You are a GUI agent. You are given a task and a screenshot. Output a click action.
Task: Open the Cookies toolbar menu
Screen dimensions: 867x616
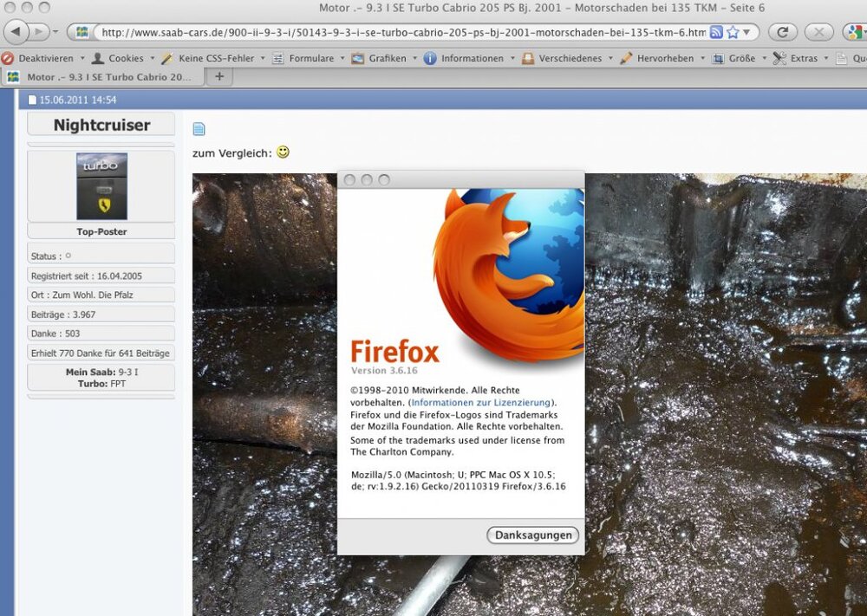point(126,58)
